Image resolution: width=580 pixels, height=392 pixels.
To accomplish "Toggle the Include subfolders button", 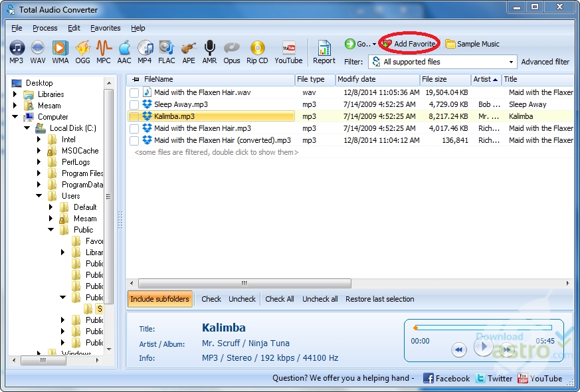I will (x=160, y=299).
